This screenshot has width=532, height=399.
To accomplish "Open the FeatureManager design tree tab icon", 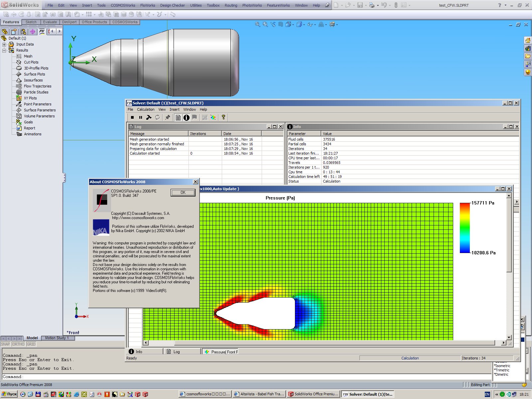I will (5, 32).
